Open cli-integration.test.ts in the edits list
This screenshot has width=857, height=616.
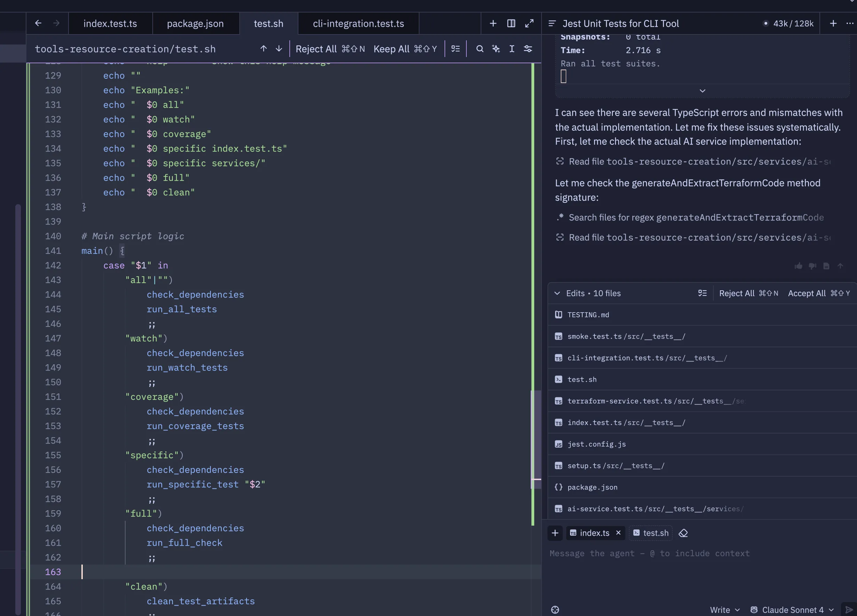pos(702,358)
